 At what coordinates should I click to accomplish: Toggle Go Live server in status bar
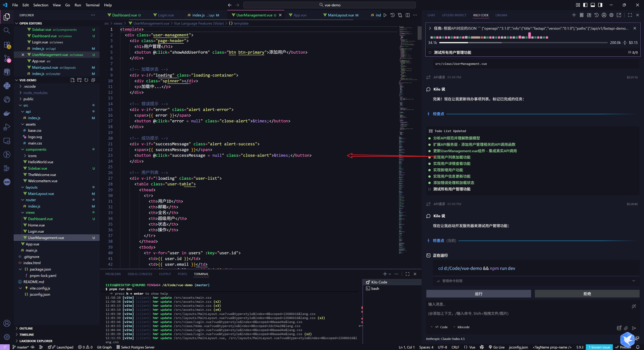point(497,347)
